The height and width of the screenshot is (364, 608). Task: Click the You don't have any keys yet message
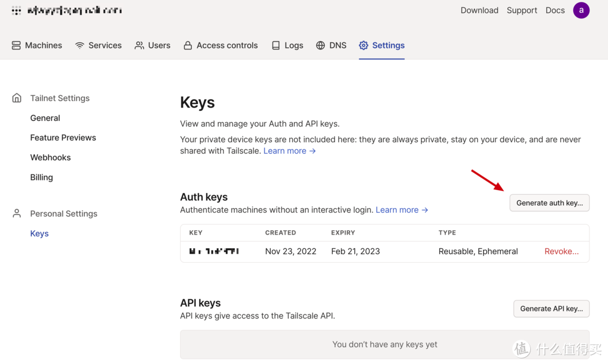click(x=385, y=344)
